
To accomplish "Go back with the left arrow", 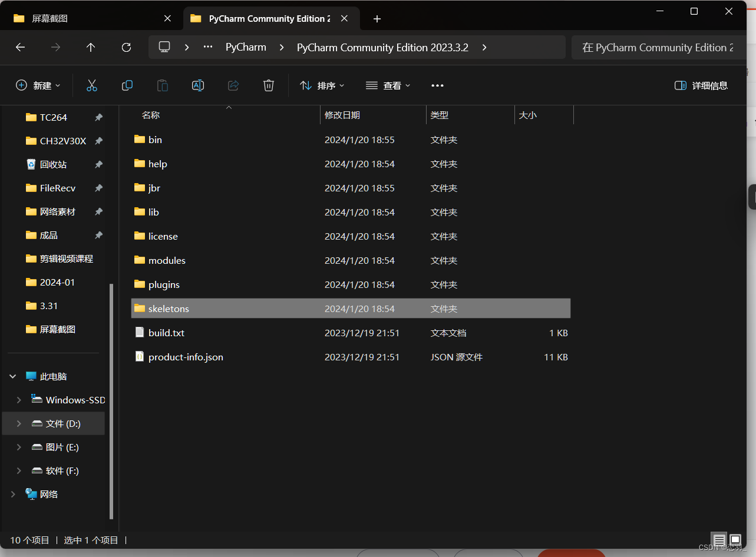I will tap(20, 47).
